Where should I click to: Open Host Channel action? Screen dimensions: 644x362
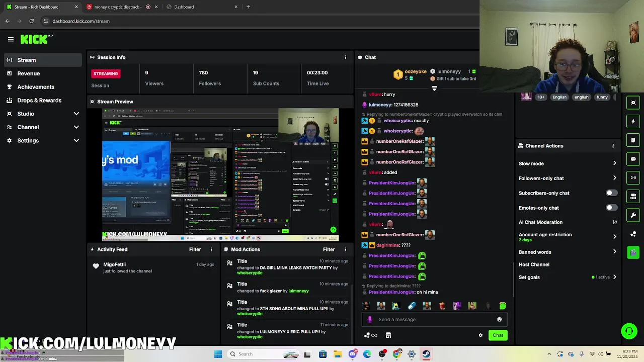[534, 264]
